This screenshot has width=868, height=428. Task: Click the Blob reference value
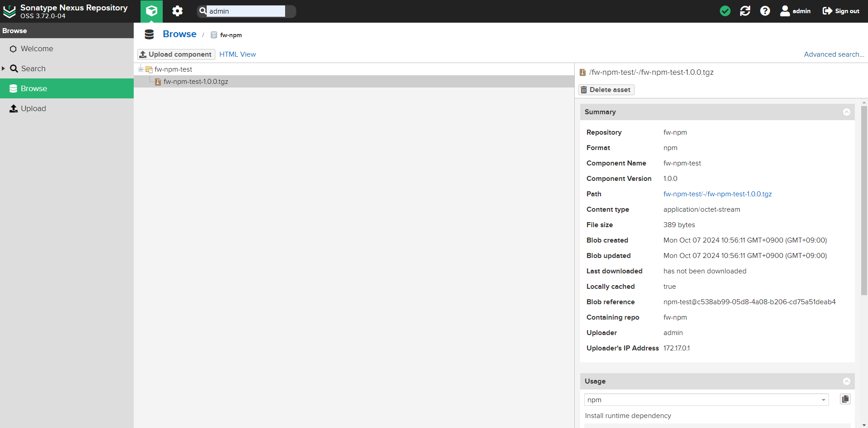pyautogui.click(x=750, y=302)
